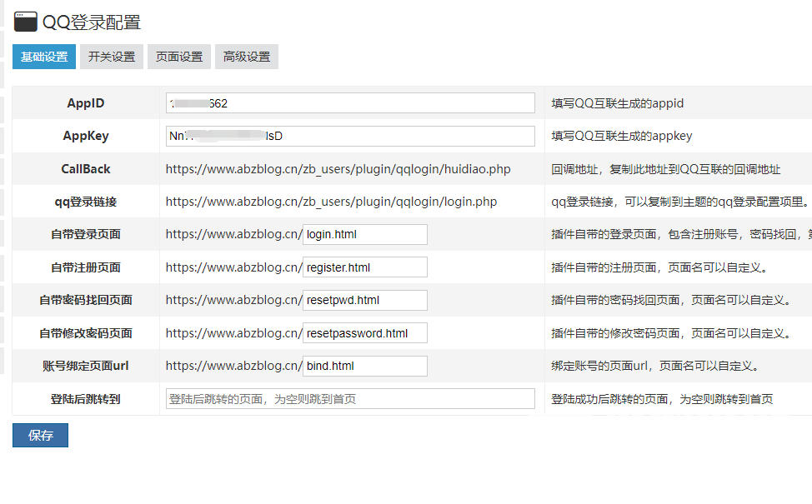Click the AppID input field
Image resolution: width=812 pixels, height=504 pixels.
click(350, 103)
